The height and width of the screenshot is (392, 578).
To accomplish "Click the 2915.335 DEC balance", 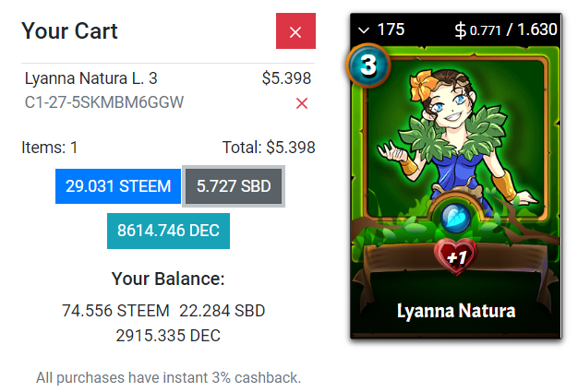I will point(168,336).
